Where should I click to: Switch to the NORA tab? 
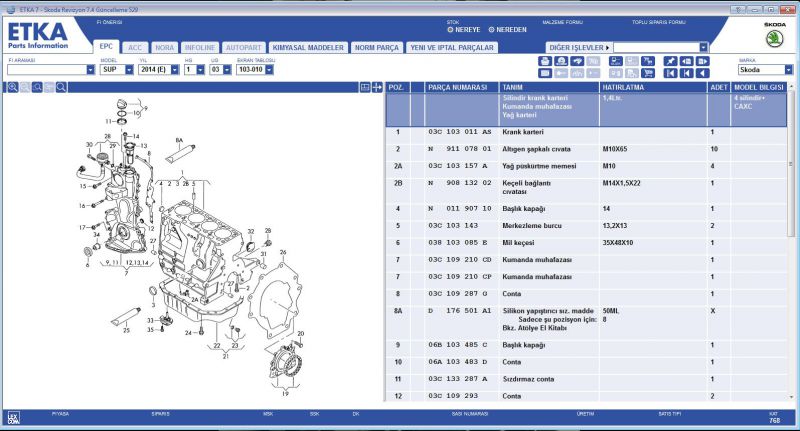pos(164,47)
